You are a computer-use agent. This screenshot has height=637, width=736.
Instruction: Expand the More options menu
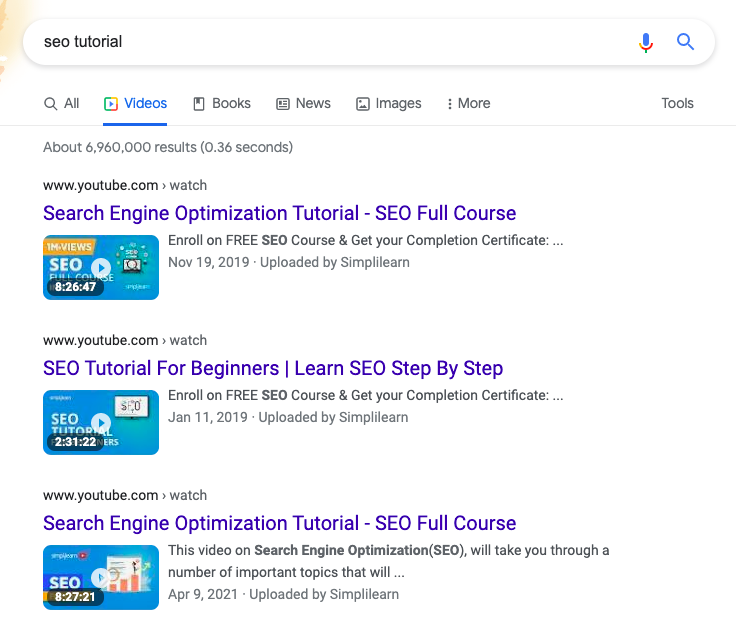coord(468,103)
